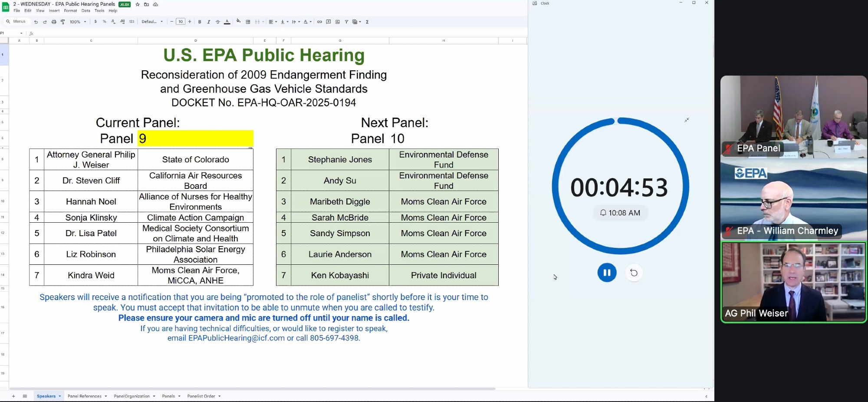Click the print icon in toolbar

click(54, 22)
